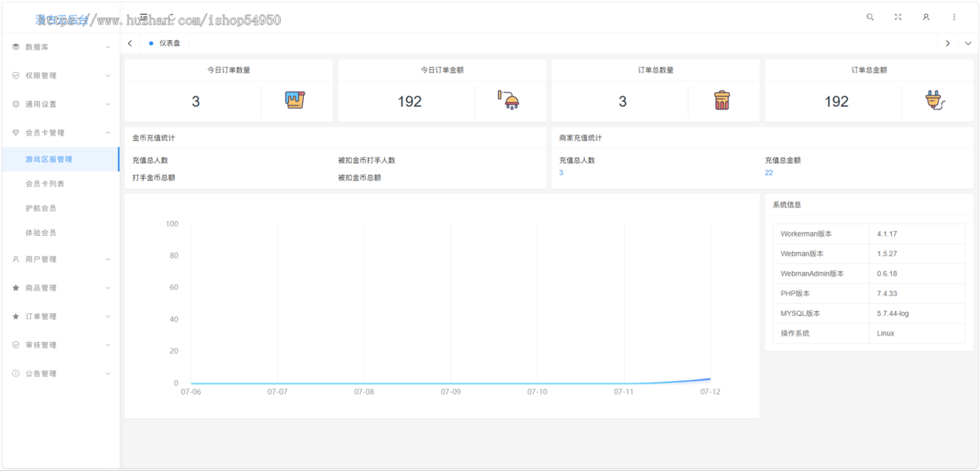Screen dimensions: 980x471
Task: Click the 07-12 date label on chart
Action: [x=710, y=393]
